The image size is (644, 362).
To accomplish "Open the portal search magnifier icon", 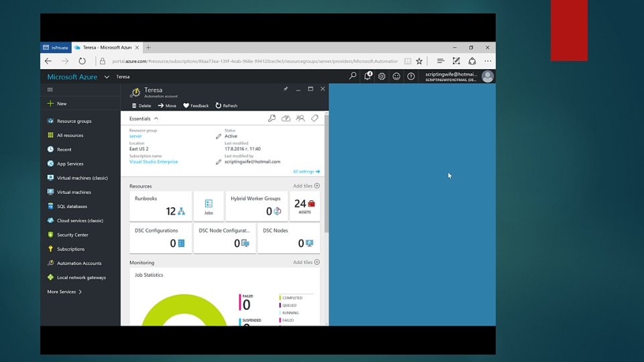I will [352, 76].
